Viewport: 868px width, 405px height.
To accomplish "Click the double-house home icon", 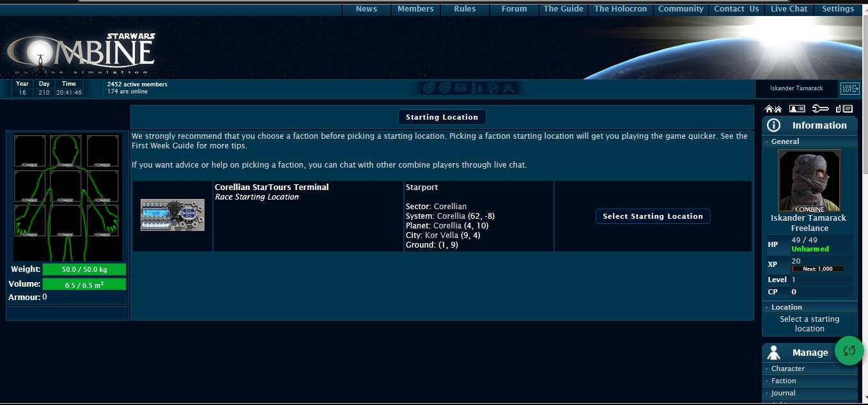I will (x=773, y=109).
